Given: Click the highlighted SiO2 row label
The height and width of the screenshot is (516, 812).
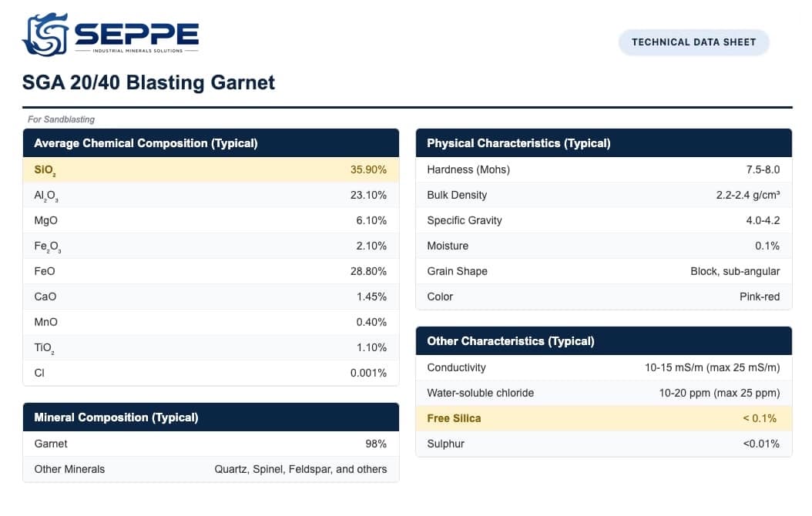Looking at the screenshot, I should [x=45, y=170].
